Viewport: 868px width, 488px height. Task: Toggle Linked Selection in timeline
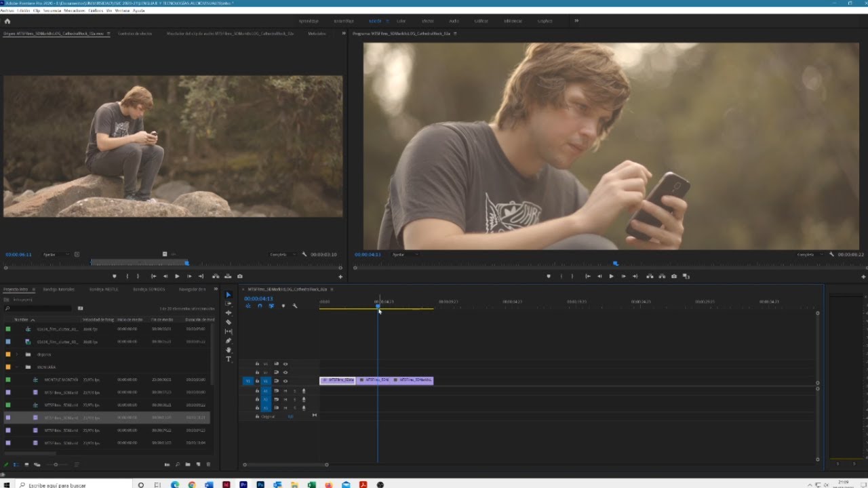(x=271, y=306)
